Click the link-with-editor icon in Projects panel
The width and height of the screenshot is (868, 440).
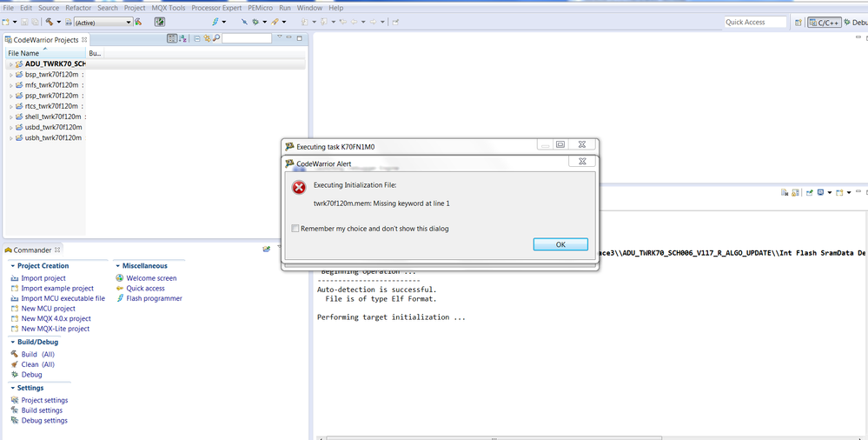pos(207,38)
